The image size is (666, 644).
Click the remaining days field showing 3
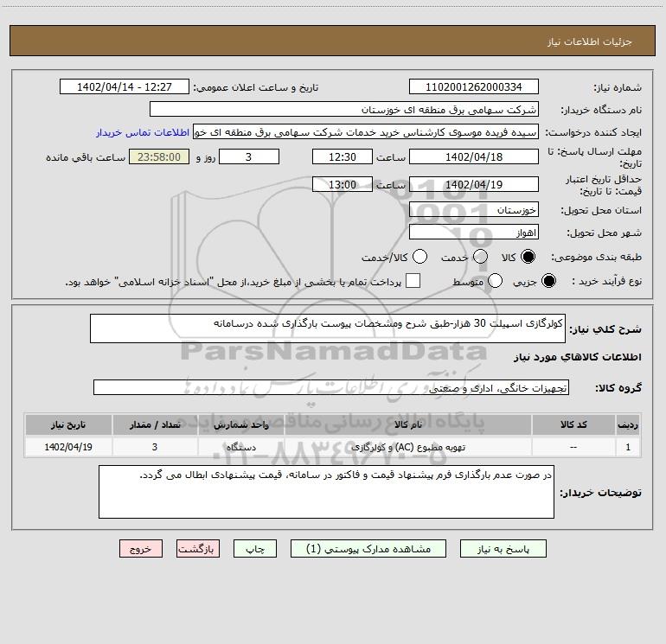249,157
